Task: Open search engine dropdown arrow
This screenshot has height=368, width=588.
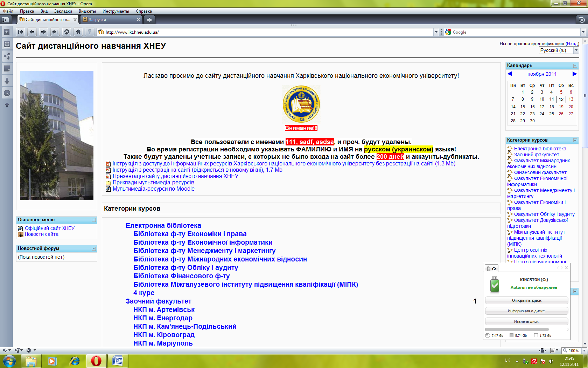Action: coord(583,32)
